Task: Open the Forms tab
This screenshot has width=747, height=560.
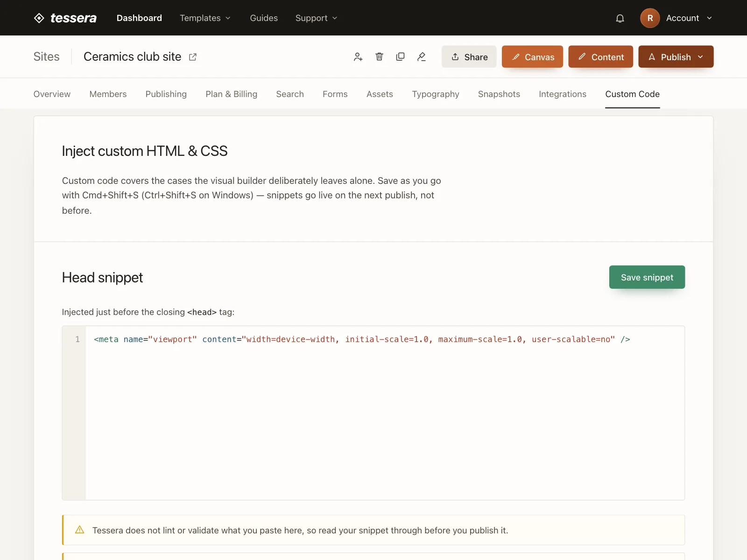Action: [335, 94]
